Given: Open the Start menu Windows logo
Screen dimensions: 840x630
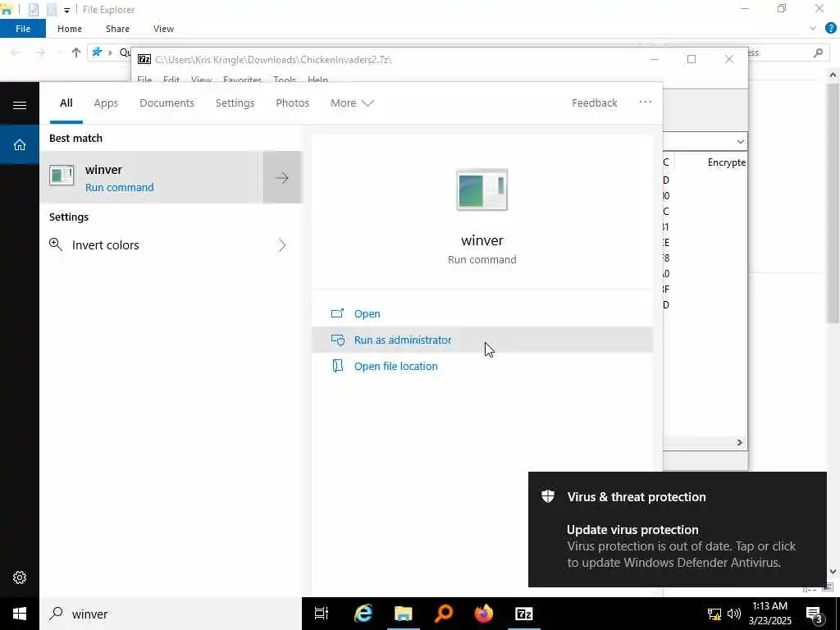Looking at the screenshot, I should pyautogui.click(x=20, y=614).
